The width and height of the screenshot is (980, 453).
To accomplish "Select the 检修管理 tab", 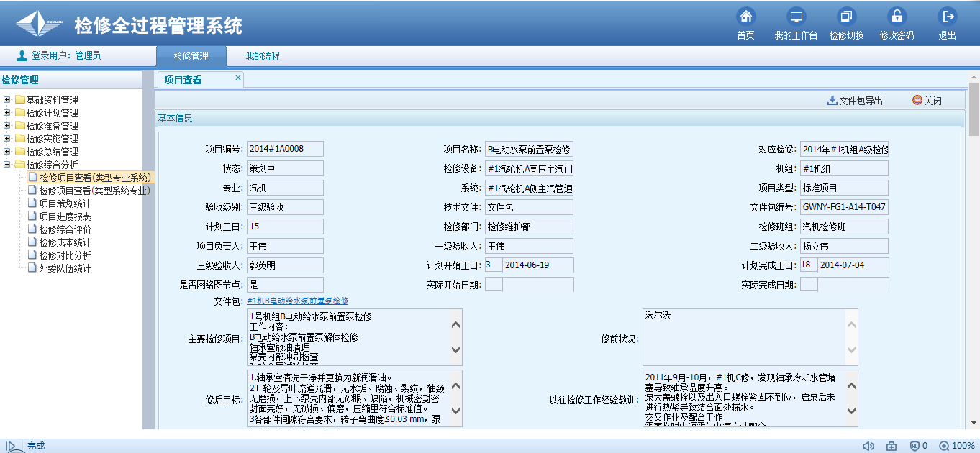I will pyautogui.click(x=191, y=56).
